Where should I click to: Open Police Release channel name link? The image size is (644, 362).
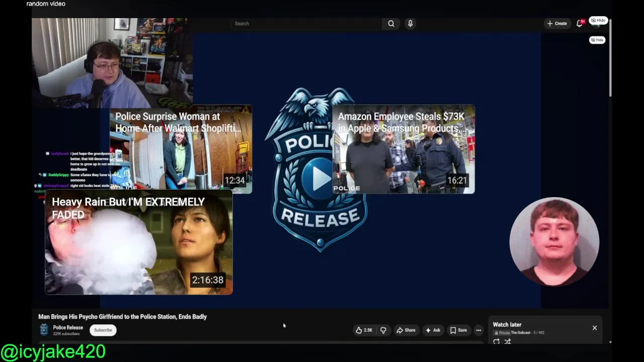click(68, 328)
